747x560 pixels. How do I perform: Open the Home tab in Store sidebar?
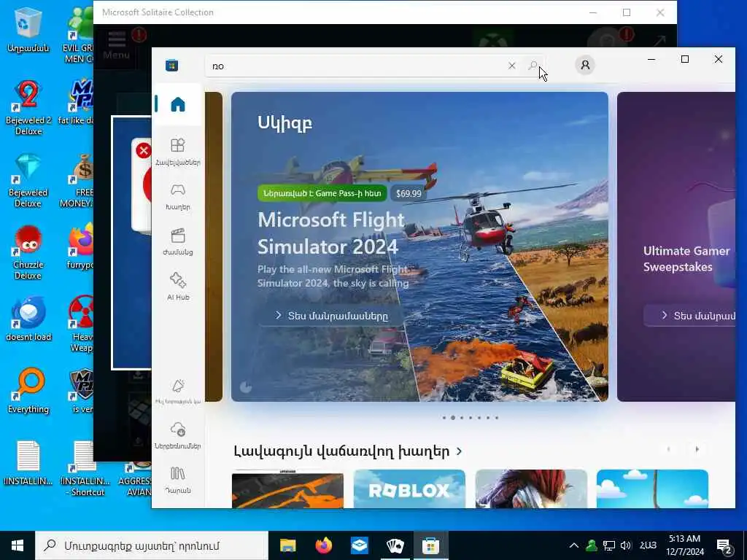coord(178,104)
